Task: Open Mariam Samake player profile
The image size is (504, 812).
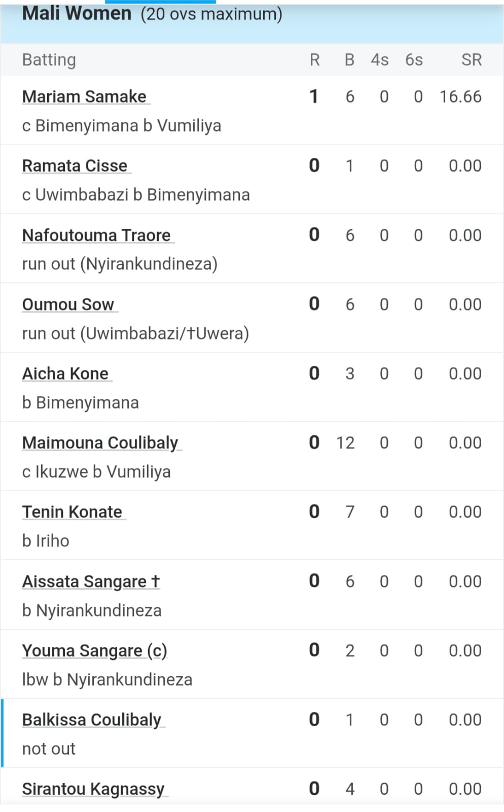Action: (84, 96)
